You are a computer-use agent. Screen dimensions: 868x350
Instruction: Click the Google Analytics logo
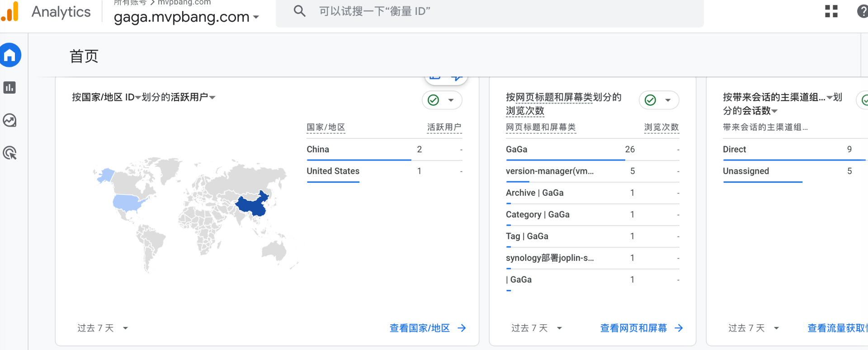tap(10, 12)
